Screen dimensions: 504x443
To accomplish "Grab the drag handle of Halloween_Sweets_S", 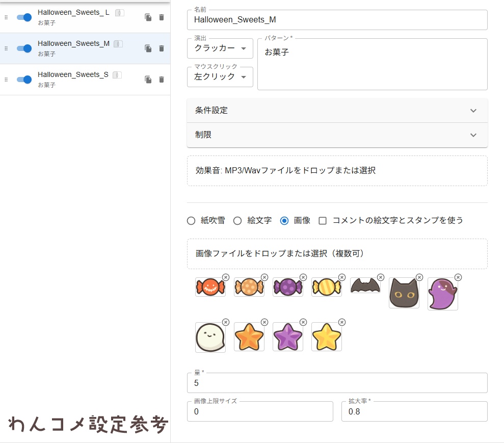I will (x=6, y=80).
